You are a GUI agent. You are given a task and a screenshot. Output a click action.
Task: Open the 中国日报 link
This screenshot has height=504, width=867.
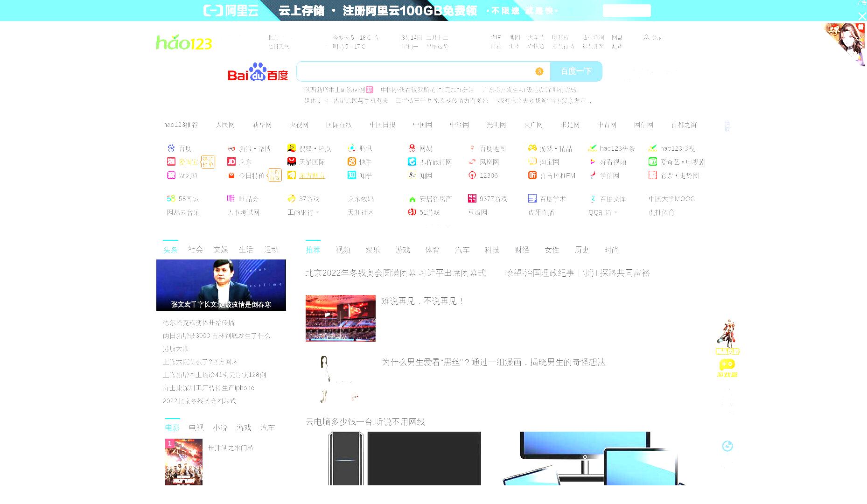(383, 125)
